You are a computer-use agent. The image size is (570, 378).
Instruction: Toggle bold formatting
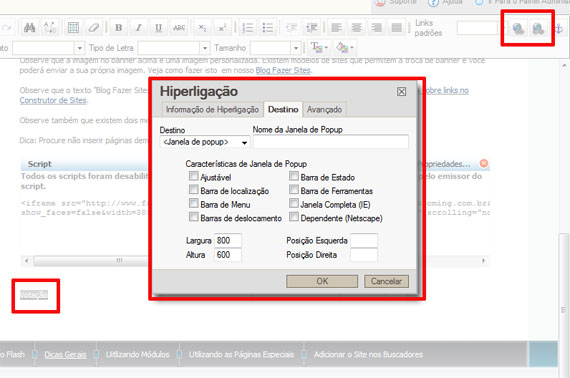(119, 28)
